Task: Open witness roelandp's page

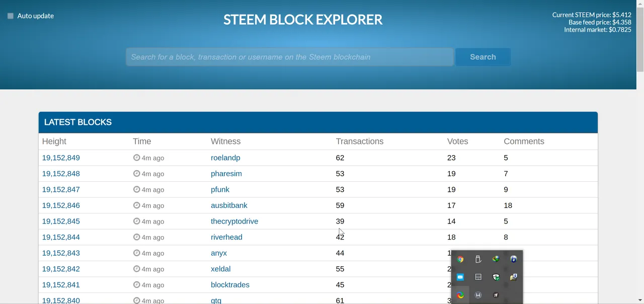Action: pos(225,158)
